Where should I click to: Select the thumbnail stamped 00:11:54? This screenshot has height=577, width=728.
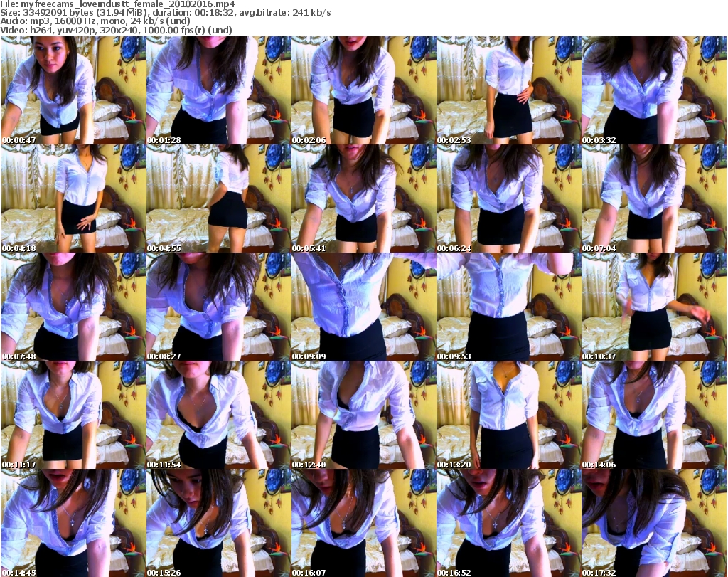(x=219, y=415)
